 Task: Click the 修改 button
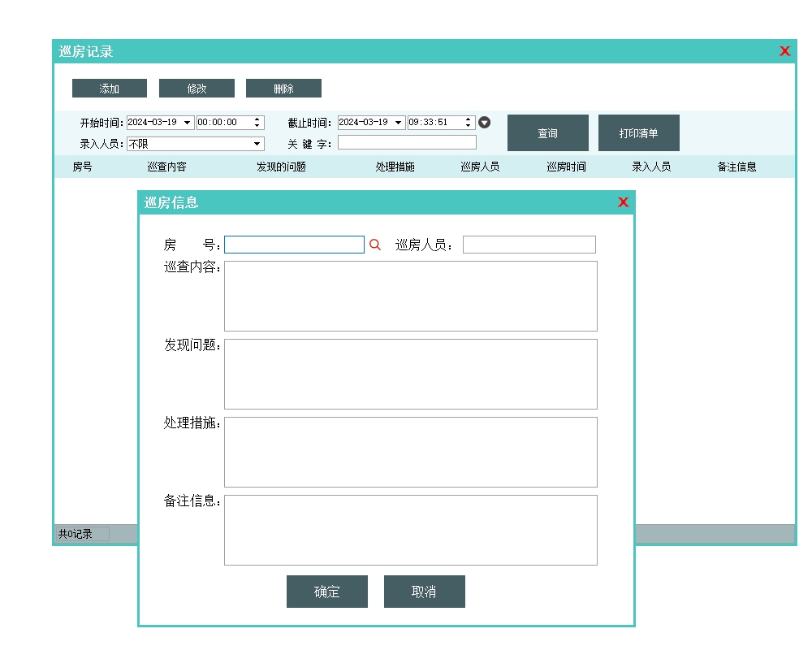[197, 89]
